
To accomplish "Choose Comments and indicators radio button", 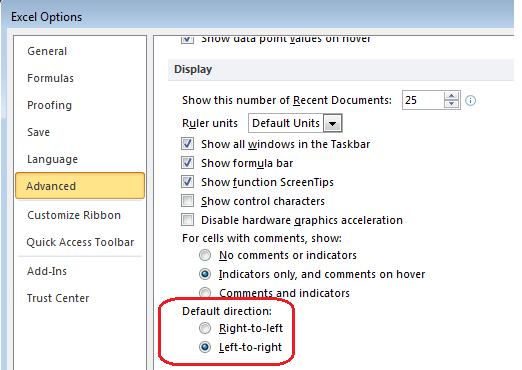I will click(x=205, y=293).
